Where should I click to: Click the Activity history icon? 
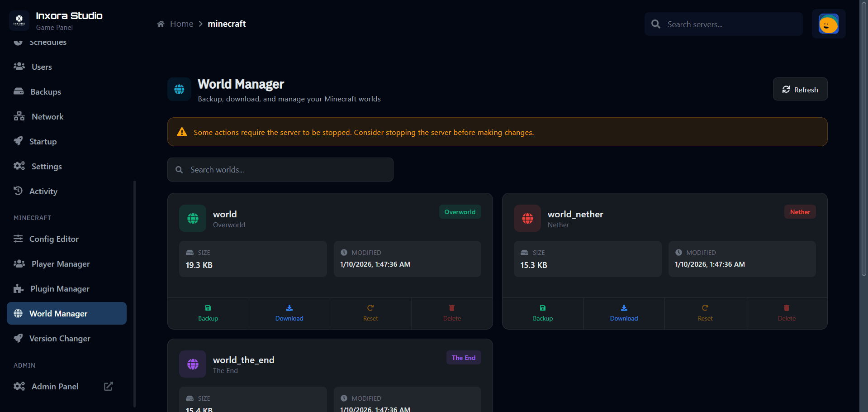coord(19,191)
